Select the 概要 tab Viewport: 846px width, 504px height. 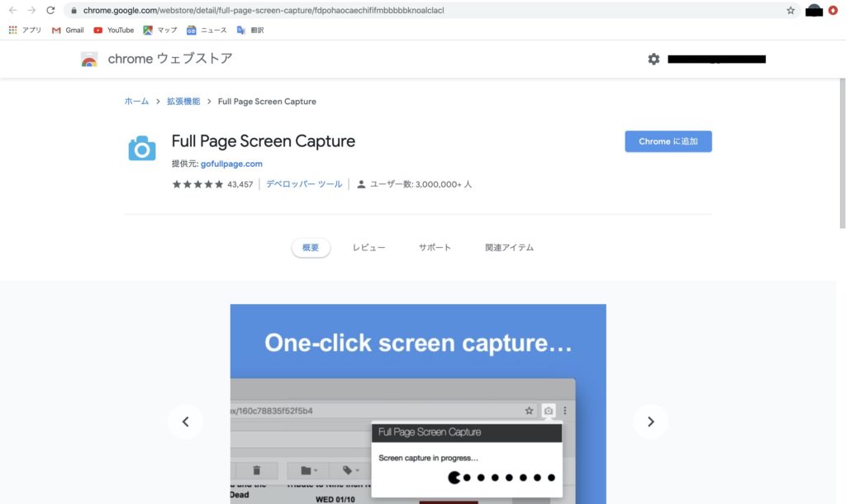[x=311, y=248]
